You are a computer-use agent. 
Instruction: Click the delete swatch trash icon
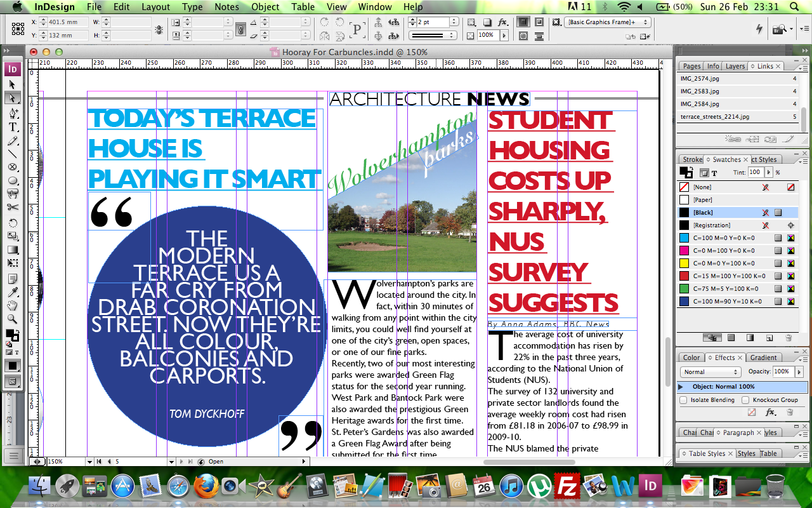point(789,338)
